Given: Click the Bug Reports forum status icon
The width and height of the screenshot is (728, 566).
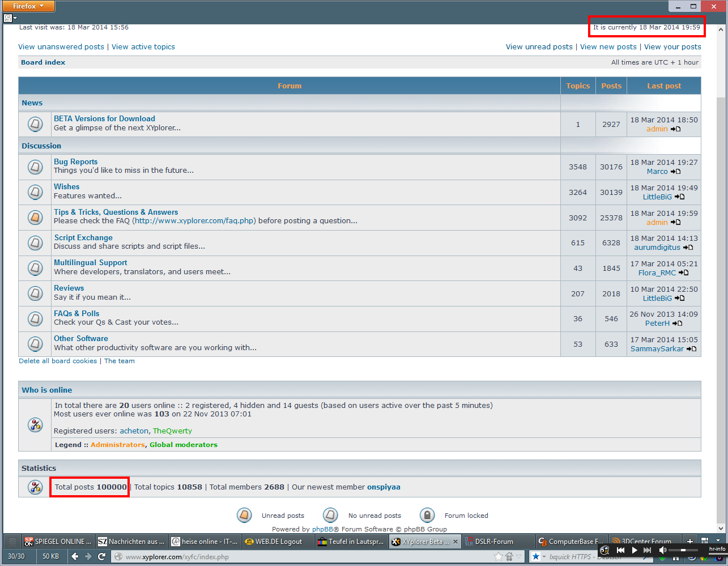Looking at the screenshot, I should [x=35, y=167].
